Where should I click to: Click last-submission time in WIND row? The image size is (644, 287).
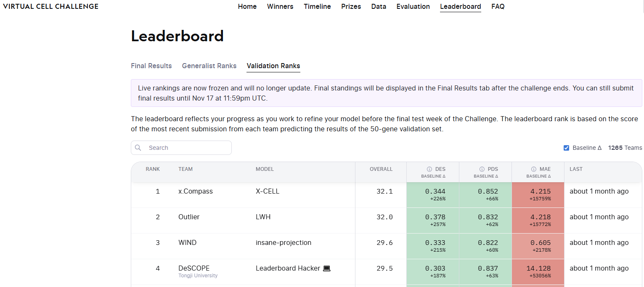599,243
